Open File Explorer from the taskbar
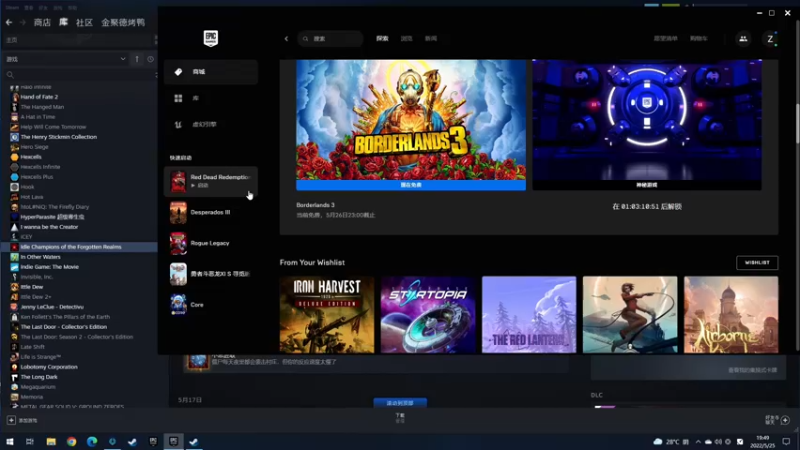 click(51, 442)
